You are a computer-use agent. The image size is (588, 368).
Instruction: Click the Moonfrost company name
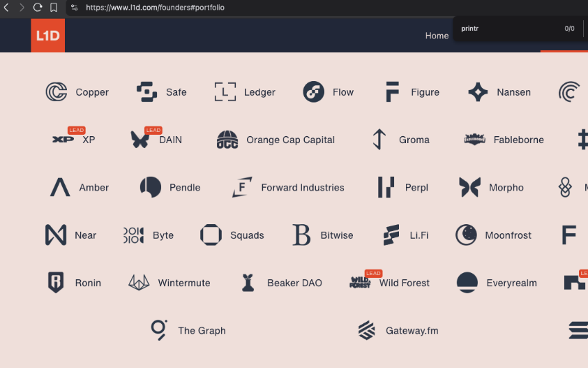(x=508, y=235)
